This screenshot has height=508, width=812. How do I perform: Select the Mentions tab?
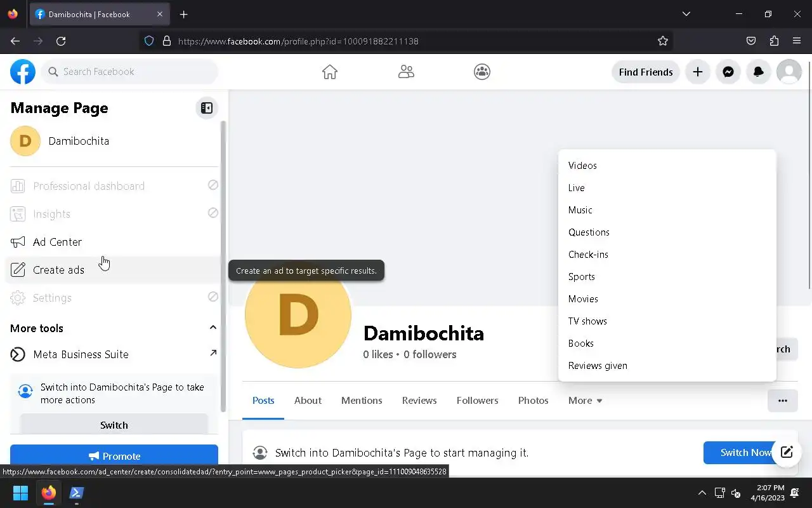coord(362,401)
